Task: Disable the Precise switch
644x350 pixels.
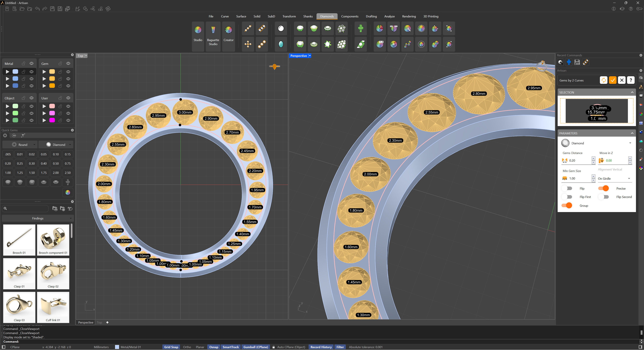Action: pyautogui.click(x=604, y=188)
